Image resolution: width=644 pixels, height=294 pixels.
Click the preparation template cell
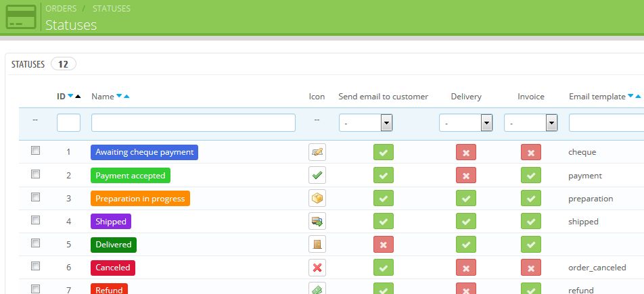pos(591,199)
